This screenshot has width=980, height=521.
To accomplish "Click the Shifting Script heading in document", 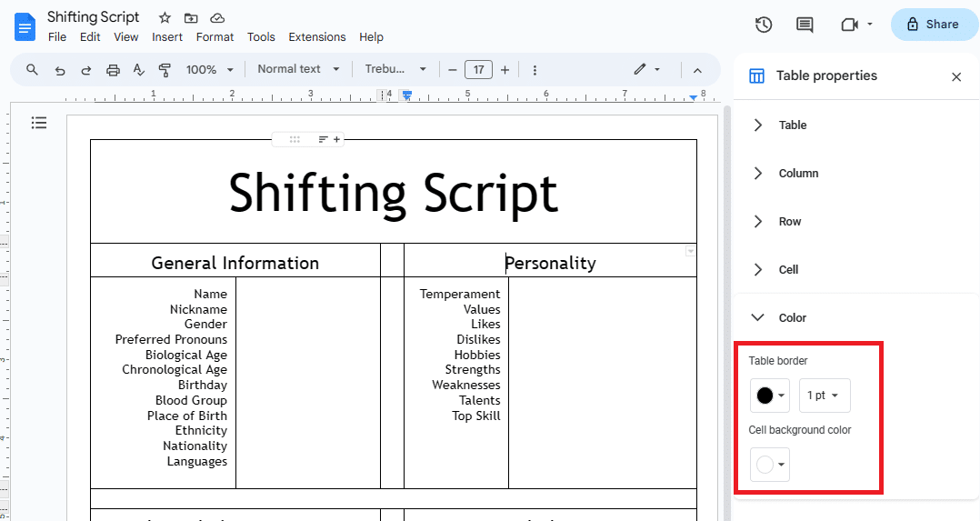I will click(393, 194).
